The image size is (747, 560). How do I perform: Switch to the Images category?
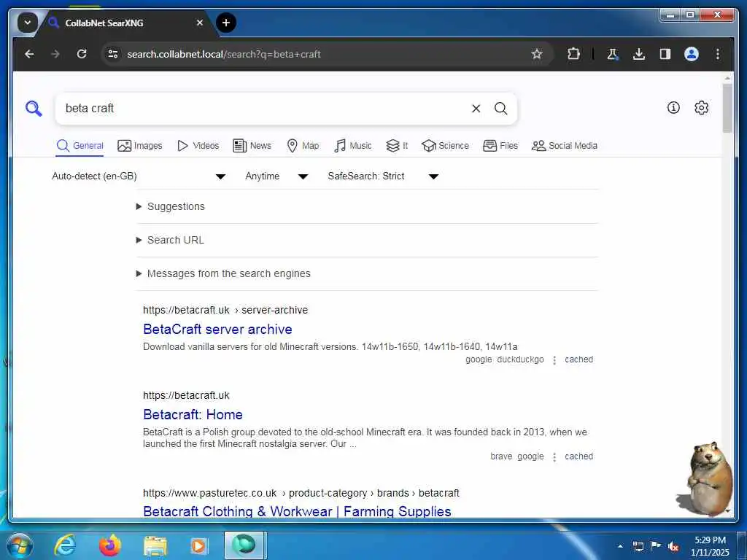click(139, 146)
